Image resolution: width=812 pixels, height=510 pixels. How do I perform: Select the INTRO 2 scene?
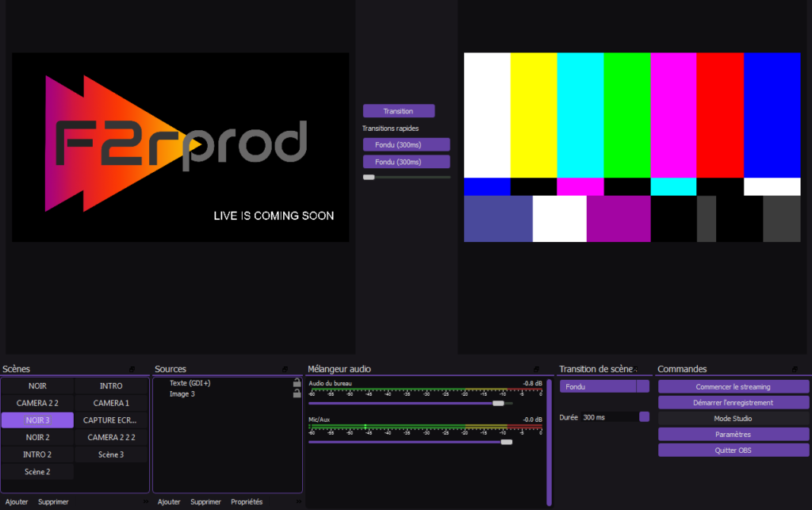click(x=37, y=454)
